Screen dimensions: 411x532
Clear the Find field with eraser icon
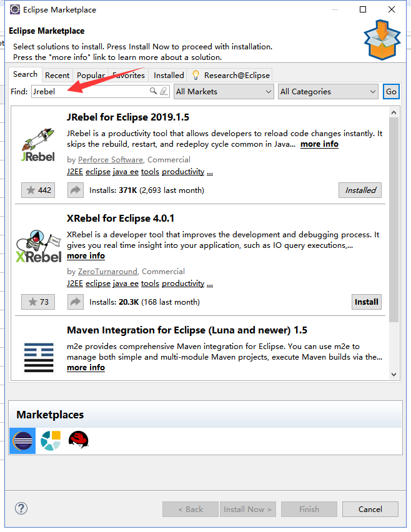pyautogui.click(x=164, y=91)
